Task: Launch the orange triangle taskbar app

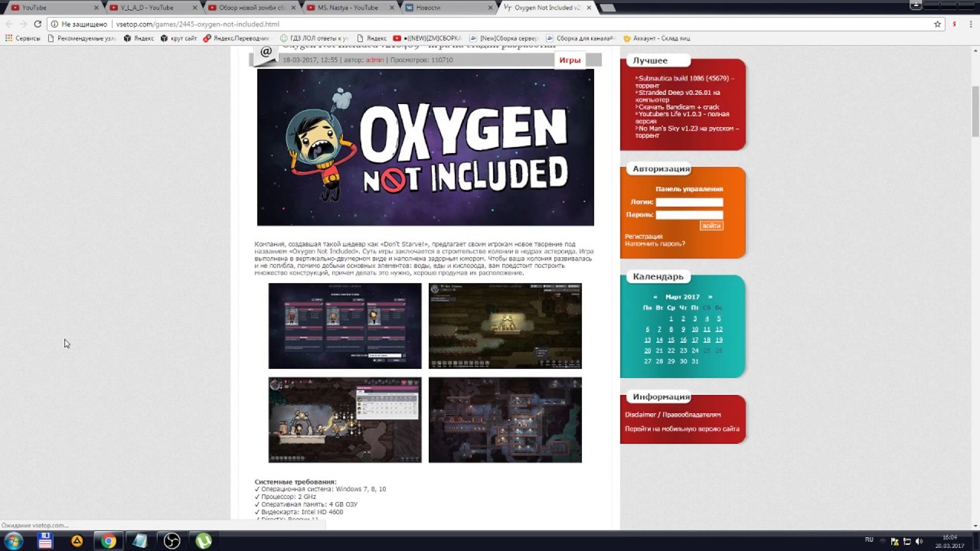Action: tap(77, 541)
